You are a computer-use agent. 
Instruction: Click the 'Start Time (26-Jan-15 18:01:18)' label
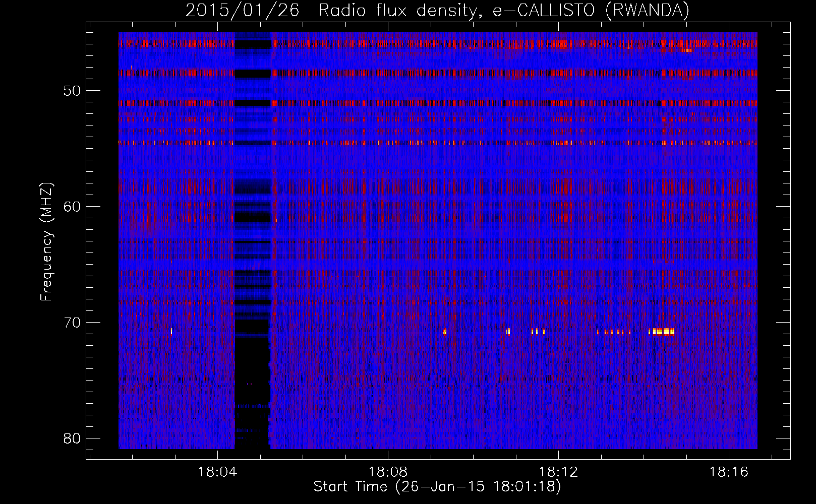[437, 487]
